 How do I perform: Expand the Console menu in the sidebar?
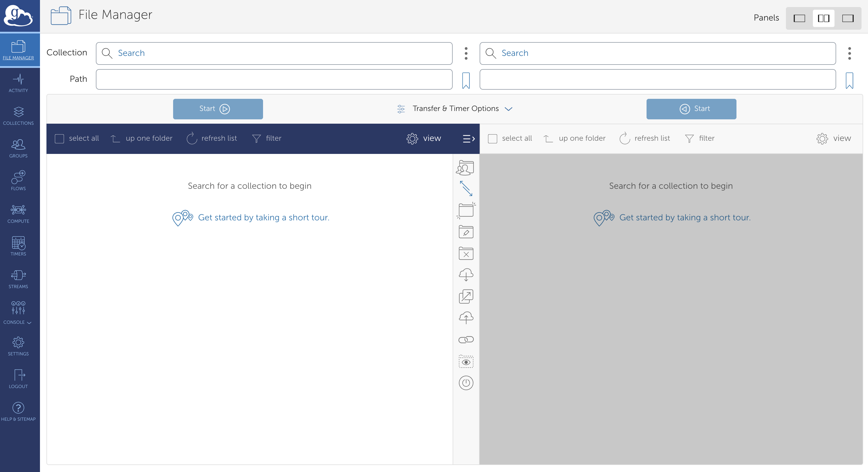point(18,313)
